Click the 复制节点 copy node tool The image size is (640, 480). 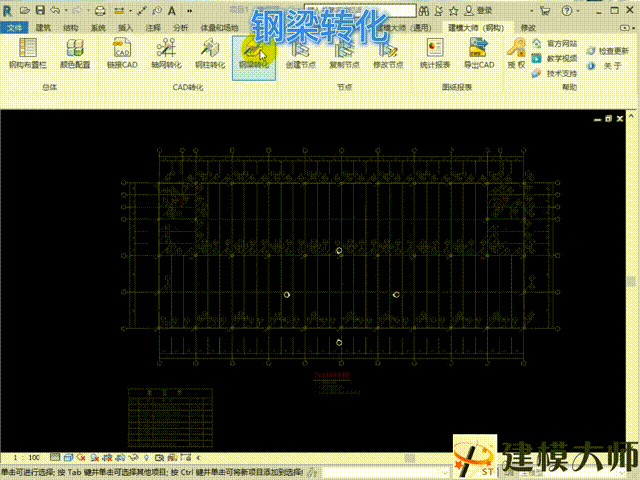[344, 54]
